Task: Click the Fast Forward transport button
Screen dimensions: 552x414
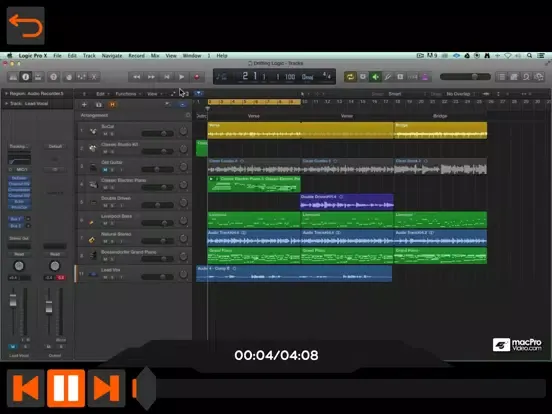Action: 151,77
